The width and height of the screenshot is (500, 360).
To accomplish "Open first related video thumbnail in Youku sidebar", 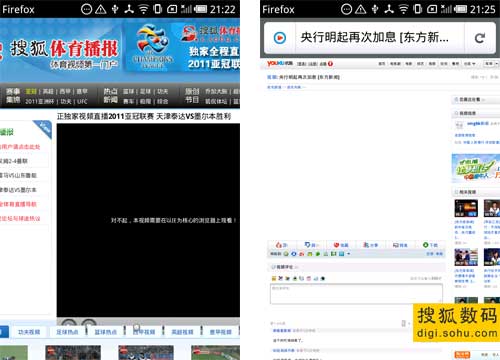I will [x=466, y=208].
